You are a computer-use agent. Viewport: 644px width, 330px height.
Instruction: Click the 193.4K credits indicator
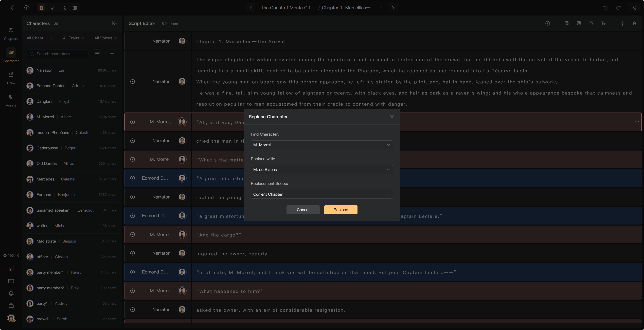[x=11, y=255]
